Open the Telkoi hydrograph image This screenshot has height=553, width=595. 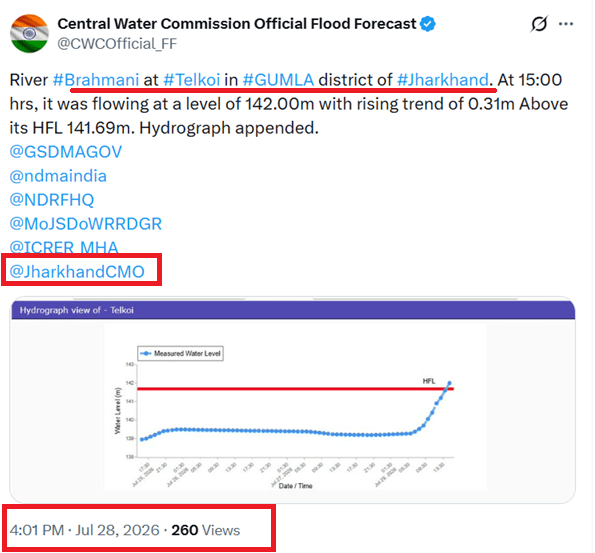point(292,400)
